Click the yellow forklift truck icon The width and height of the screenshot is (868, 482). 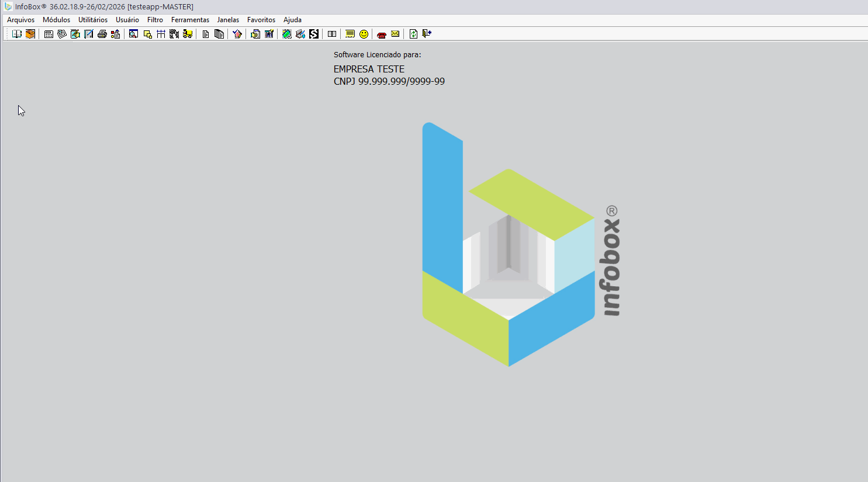click(188, 34)
